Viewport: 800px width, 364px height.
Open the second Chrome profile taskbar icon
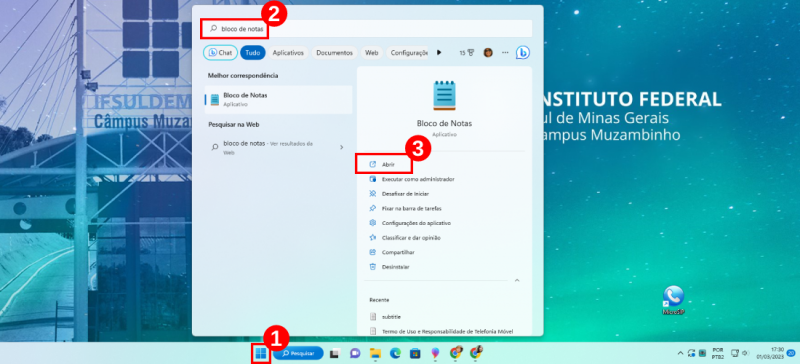coord(476,352)
